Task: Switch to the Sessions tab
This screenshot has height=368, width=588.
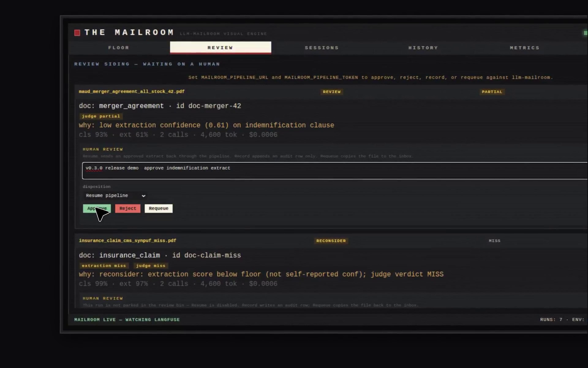Action: pyautogui.click(x=322, y=48)
